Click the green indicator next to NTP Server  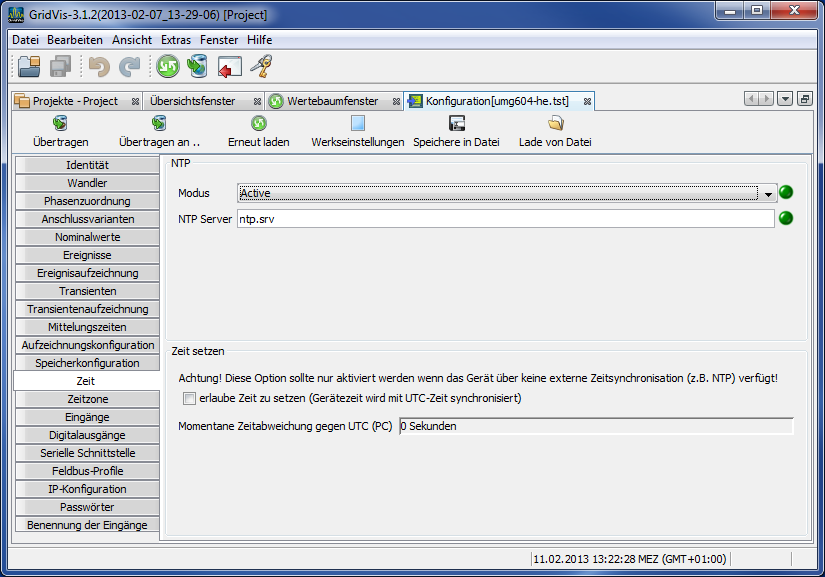point(786,219)
